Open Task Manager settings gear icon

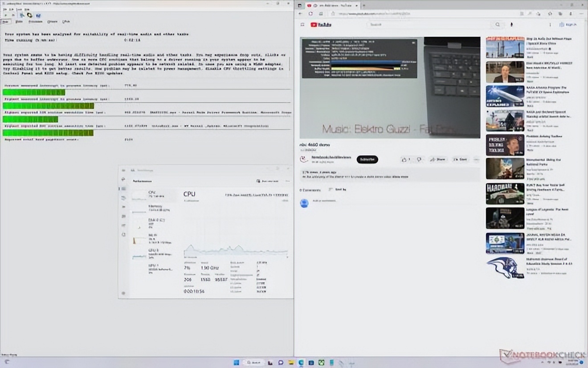[123, 293]
